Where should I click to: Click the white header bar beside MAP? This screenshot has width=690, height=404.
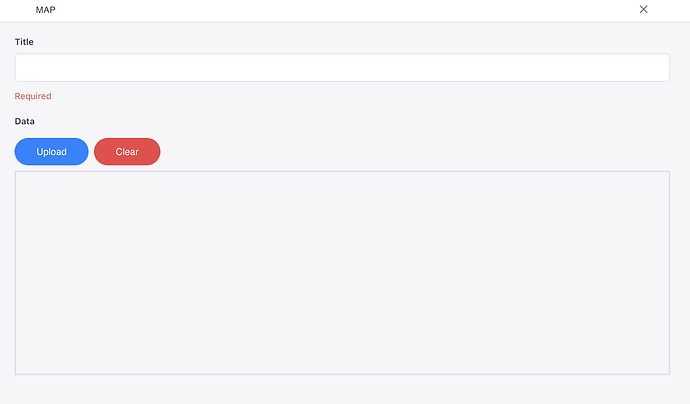coord(345,10)
